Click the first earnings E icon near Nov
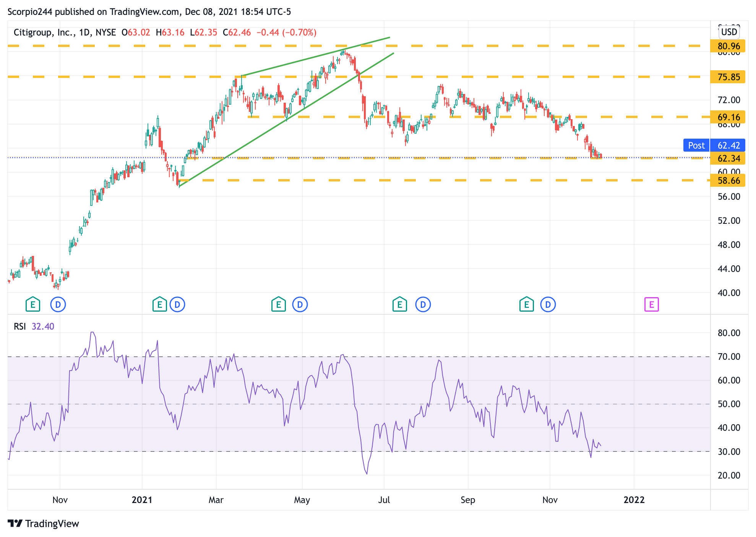The height and width of the screenshot is (537, 756). point(33,304)
